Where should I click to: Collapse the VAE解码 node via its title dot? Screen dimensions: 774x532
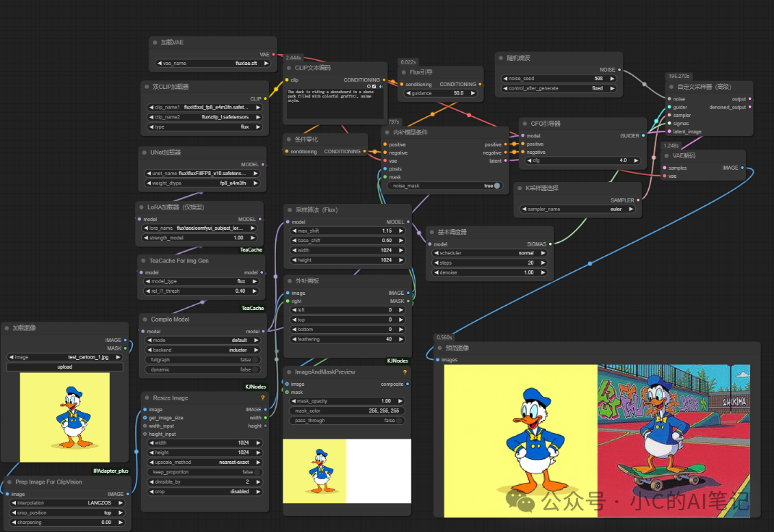(x=667, y=156)
